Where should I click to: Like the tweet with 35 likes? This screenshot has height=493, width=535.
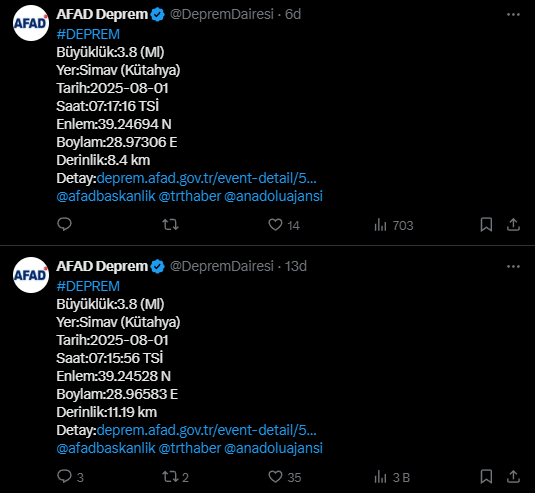[285, 477]
